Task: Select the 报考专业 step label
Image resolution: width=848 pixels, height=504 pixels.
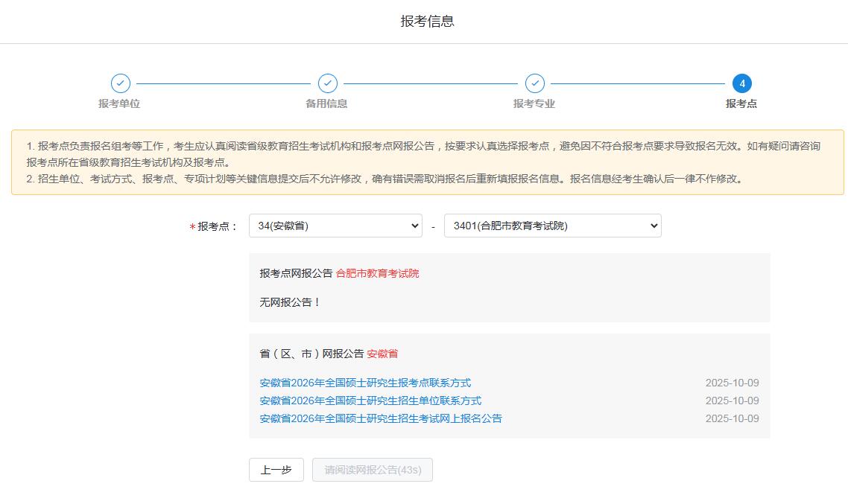Action: coord(534,103)
